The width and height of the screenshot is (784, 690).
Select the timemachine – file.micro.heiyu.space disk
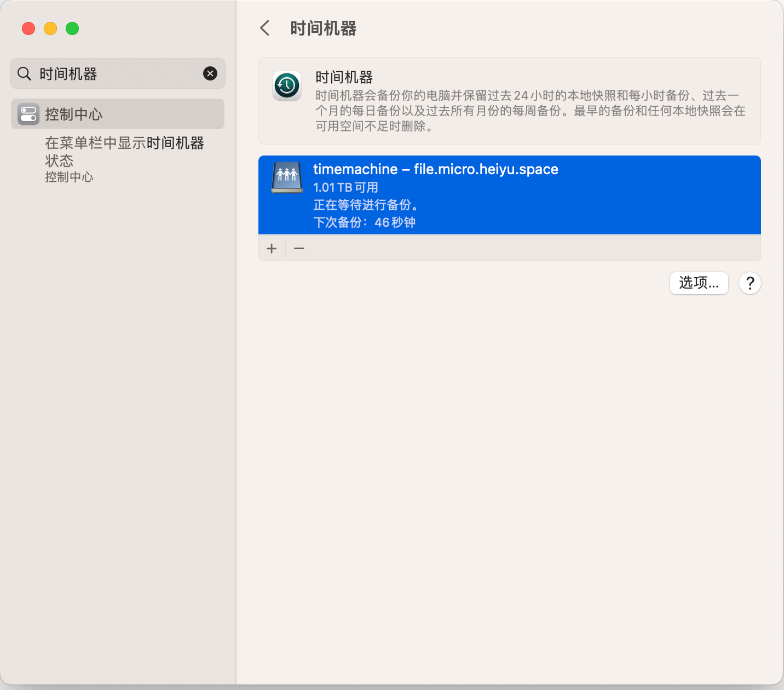pos(510,195)
